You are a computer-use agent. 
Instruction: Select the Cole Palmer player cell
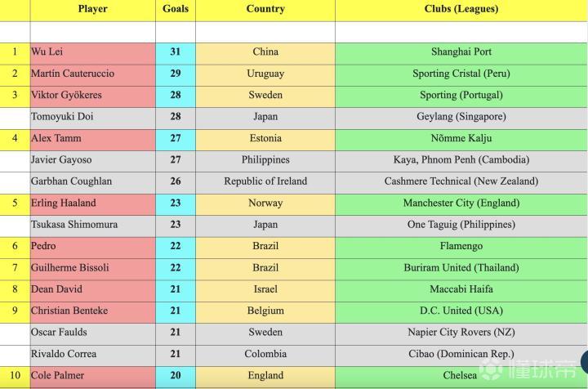(92, 376)
